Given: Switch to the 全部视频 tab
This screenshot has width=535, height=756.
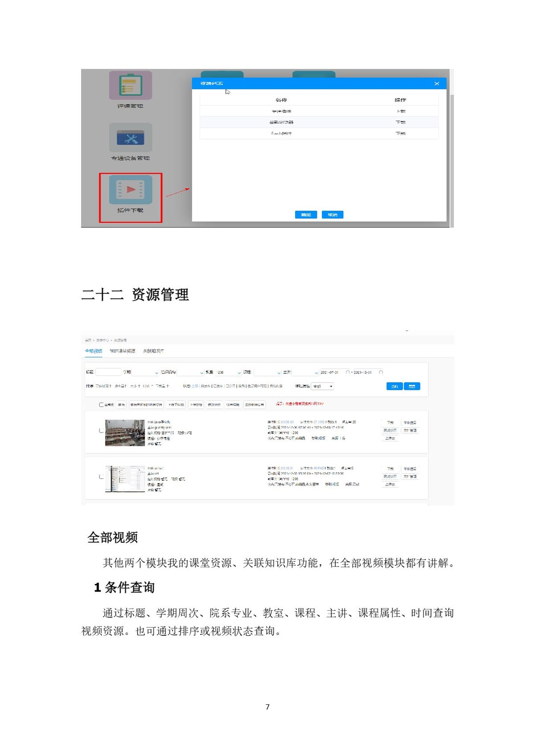Looking at the screenshot, I should [x=94, y=351].
